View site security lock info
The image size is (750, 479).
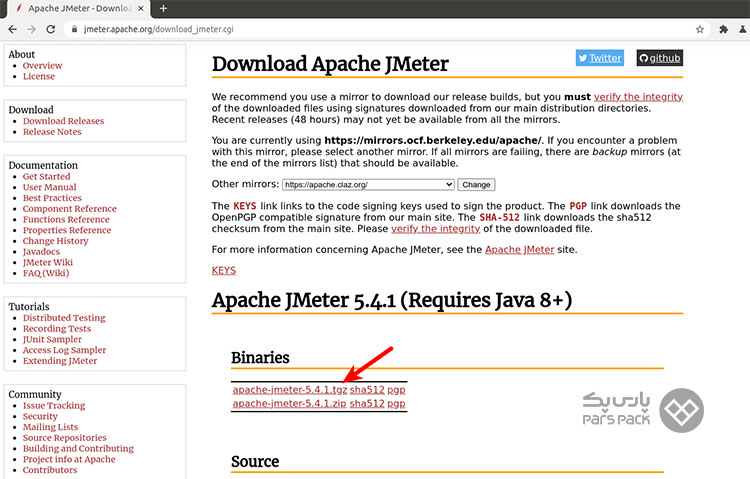tap(74, 29)
